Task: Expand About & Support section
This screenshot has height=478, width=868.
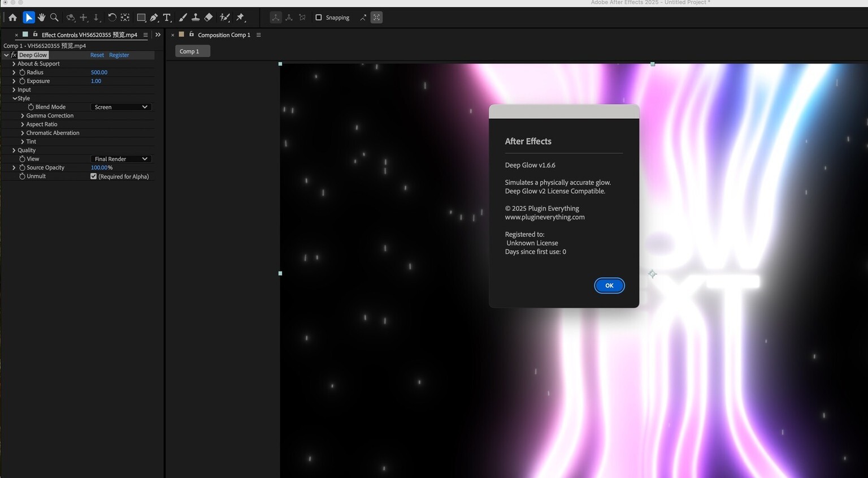Action: 14,64
